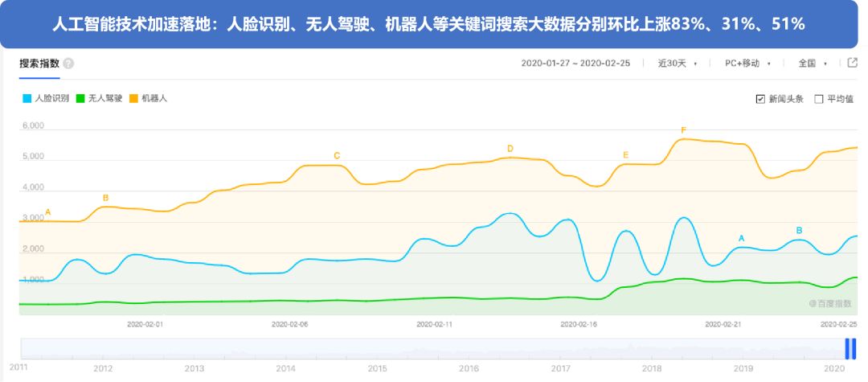Click blue news marker A on 人脸识别 line
Image resolution: width=868 pixels, height=382 pixels.
[x=741, y=238]
